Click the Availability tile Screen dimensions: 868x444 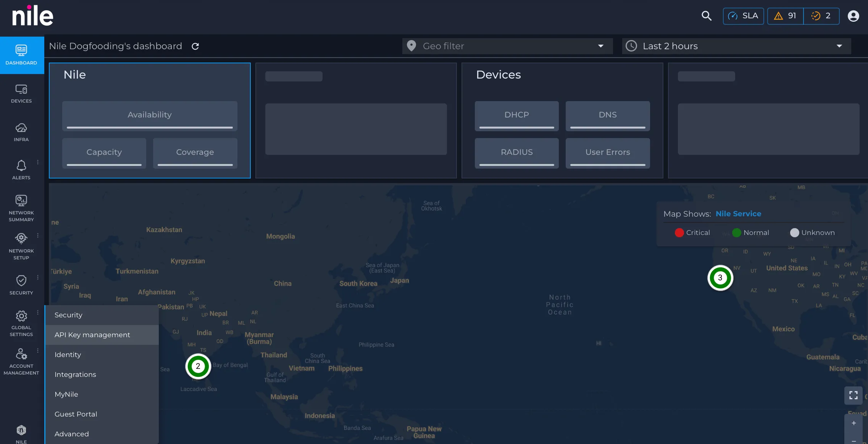tap(150, 116)
